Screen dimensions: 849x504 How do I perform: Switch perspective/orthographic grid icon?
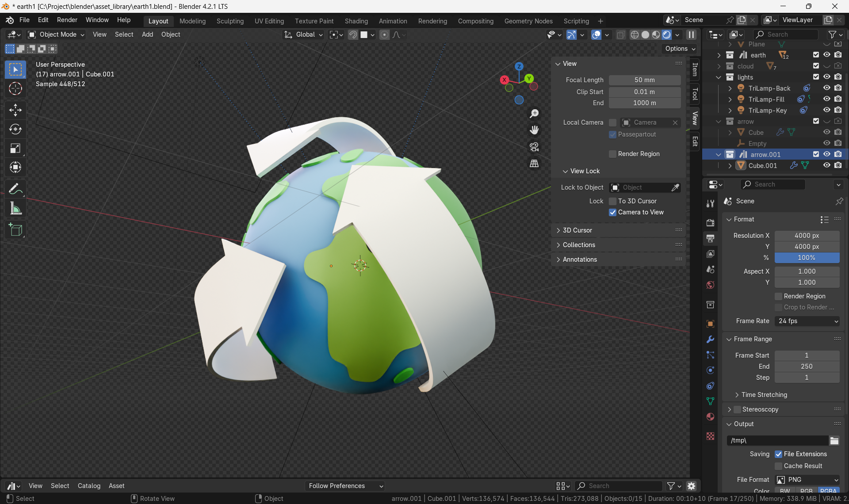pyautogui.click(x=534, y=164)
